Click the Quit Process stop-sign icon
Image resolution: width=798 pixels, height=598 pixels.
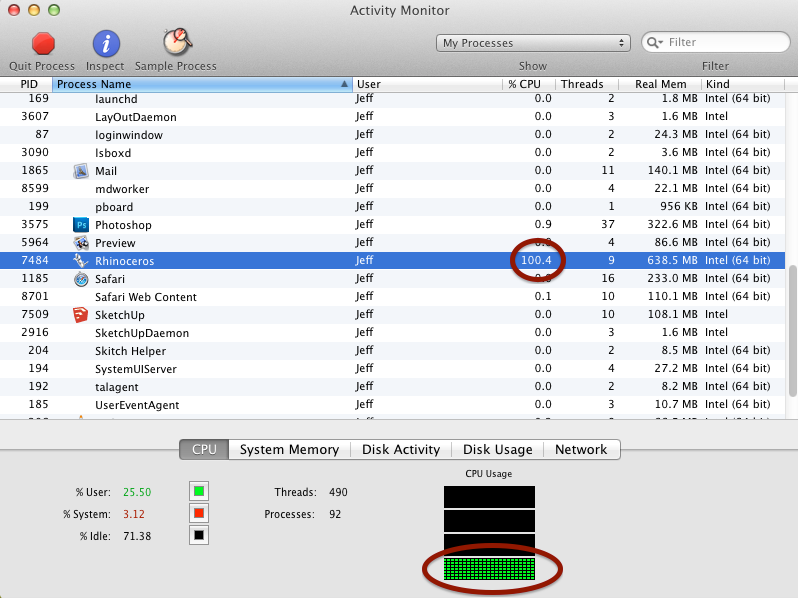click(x=43, y=43)
